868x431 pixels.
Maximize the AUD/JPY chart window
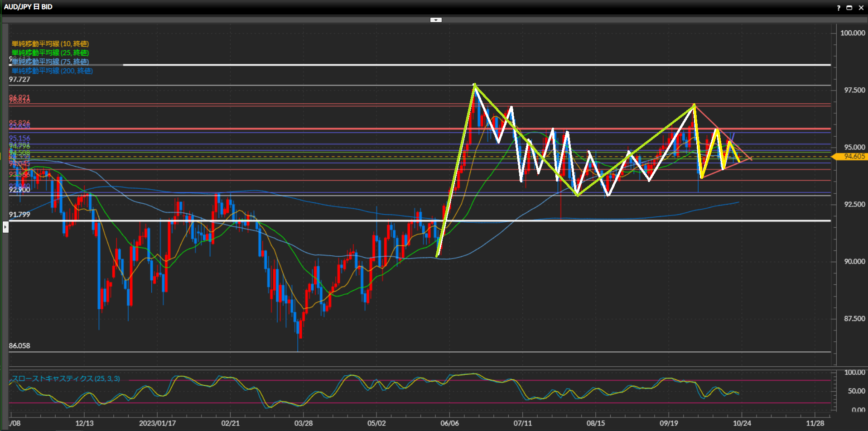[x=849, y=8]
